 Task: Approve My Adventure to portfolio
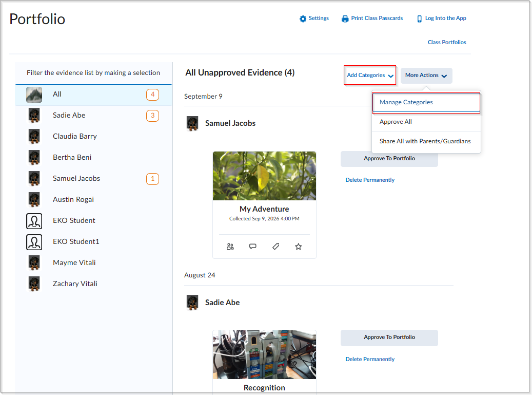coord(389,159)
